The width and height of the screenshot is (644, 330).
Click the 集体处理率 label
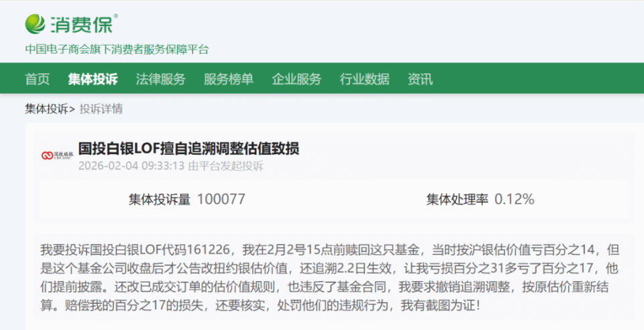point(457,199)
